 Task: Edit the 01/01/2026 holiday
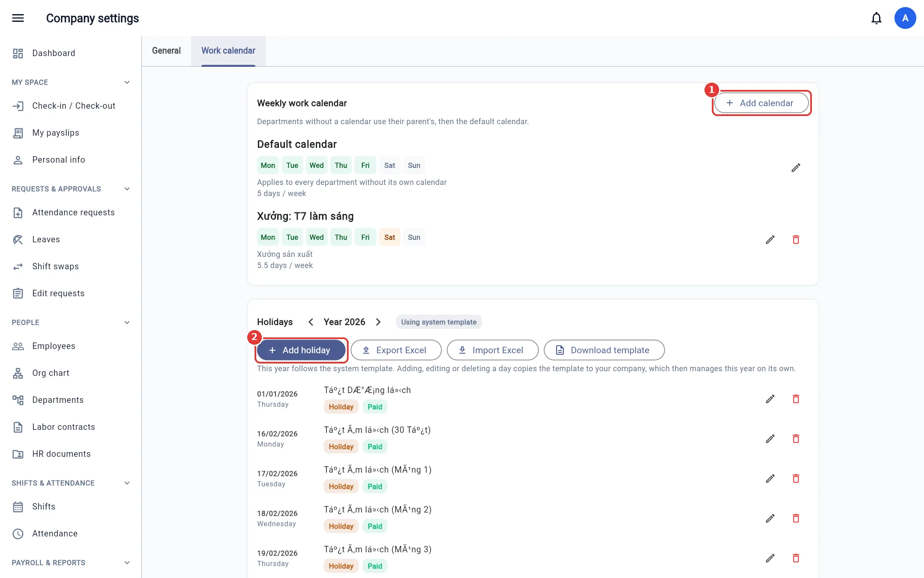tap(770, 399)
